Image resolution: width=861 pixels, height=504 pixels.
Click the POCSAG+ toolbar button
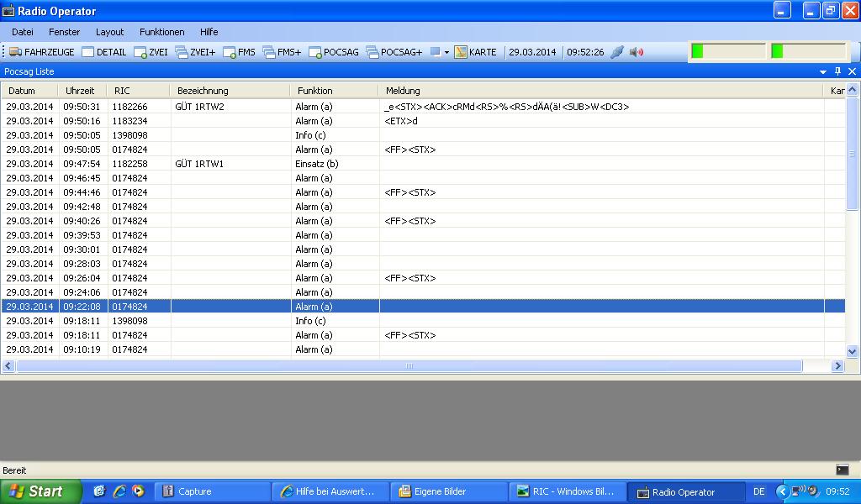tap(394, 52)
